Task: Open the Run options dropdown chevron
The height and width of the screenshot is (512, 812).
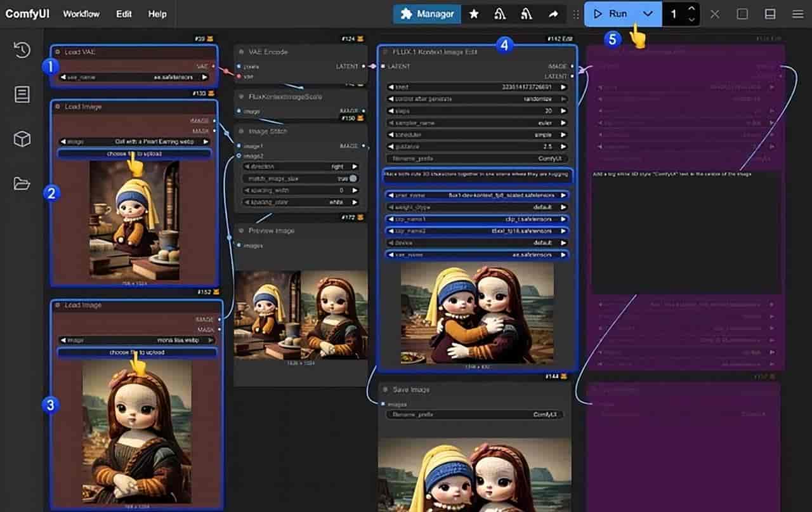Action: point(648,14)
